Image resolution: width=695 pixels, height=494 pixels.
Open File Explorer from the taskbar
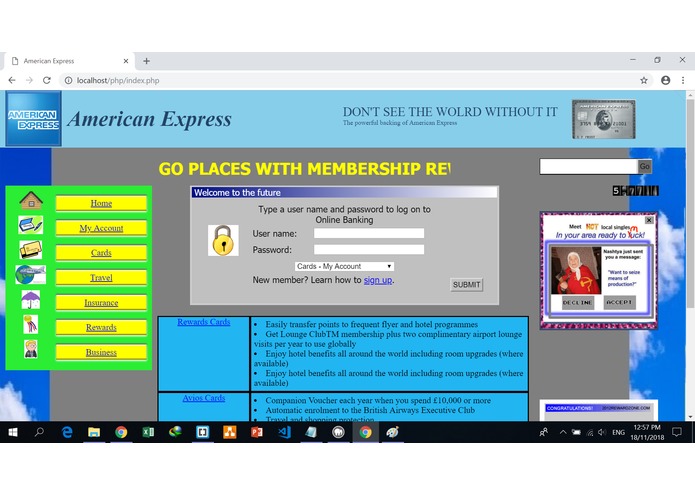point(94,432)
